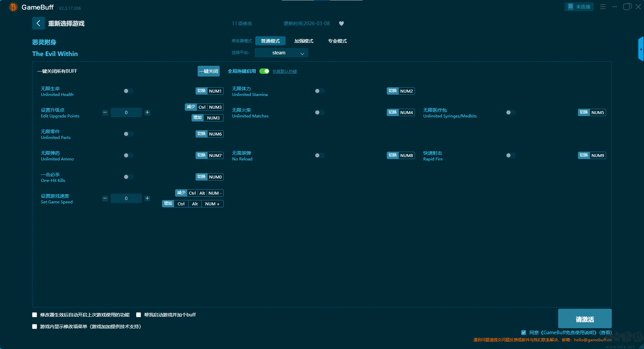Click the Edit Upgrade Points value field
The width and height of the screenshot is (644, 349).
point(126,112)
